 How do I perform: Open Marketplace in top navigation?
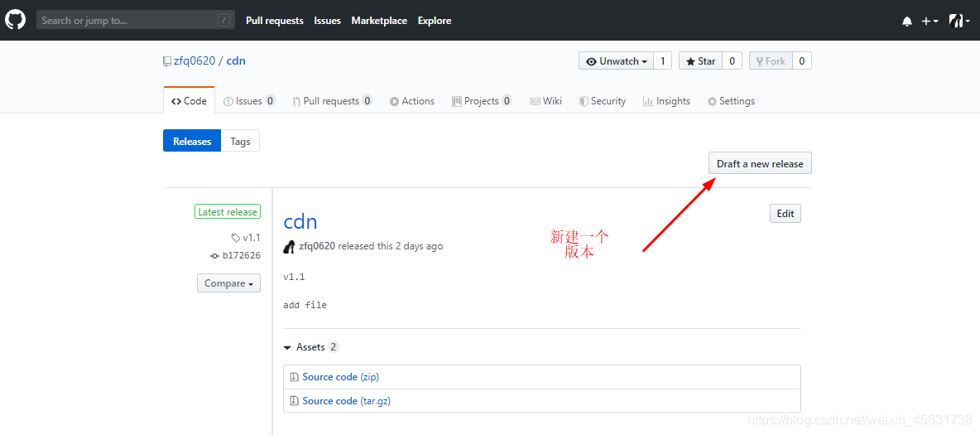[379, 21]
